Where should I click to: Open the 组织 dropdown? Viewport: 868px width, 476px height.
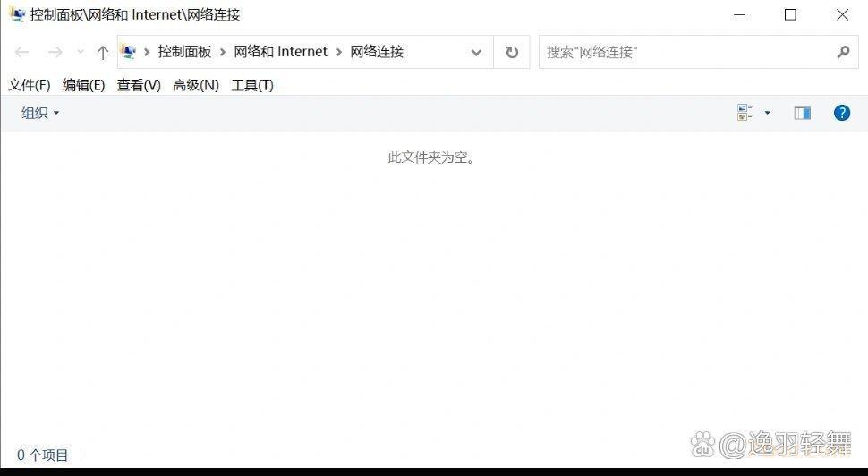pyautogui.click(x=40, y=113)
